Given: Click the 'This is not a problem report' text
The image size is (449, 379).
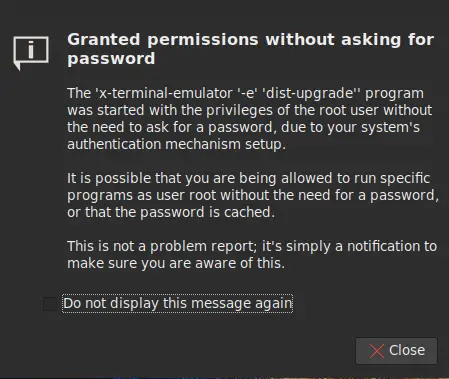Looking at the screenshot, I should [162, 246].
